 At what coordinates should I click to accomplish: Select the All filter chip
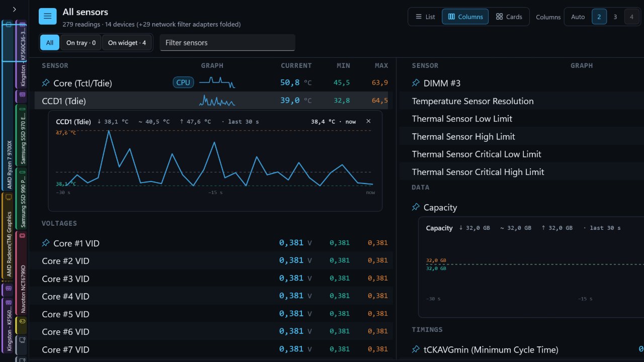[50, 43]
